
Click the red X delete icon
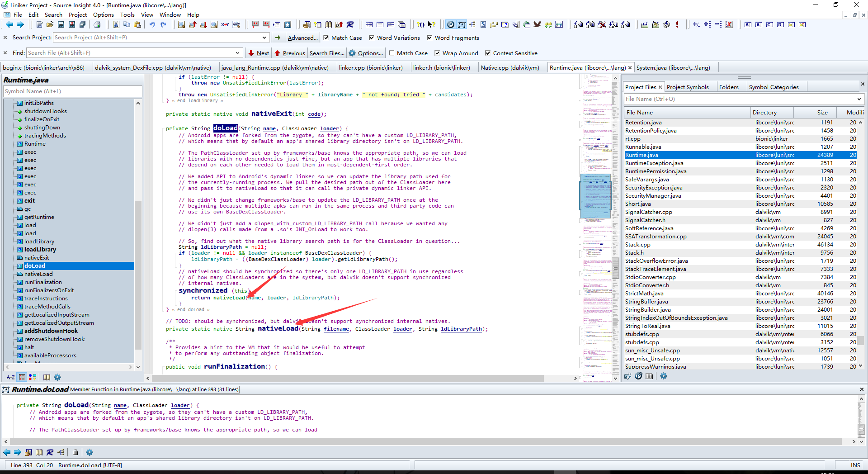729,24
